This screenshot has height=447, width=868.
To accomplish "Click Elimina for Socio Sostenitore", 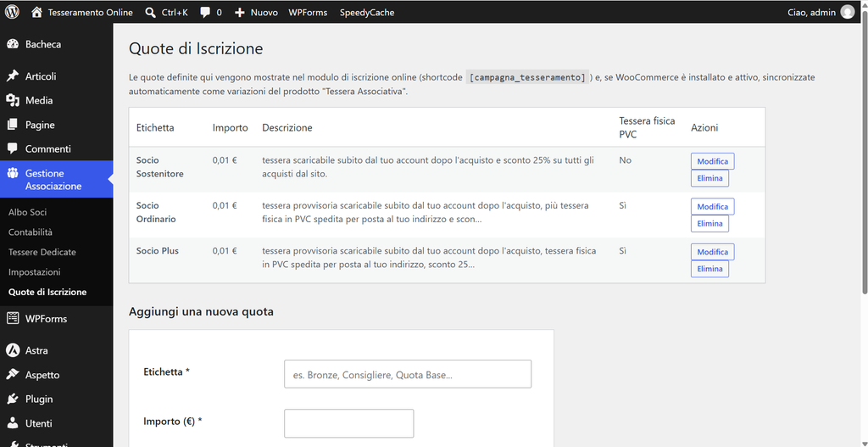I will point(709,178).
